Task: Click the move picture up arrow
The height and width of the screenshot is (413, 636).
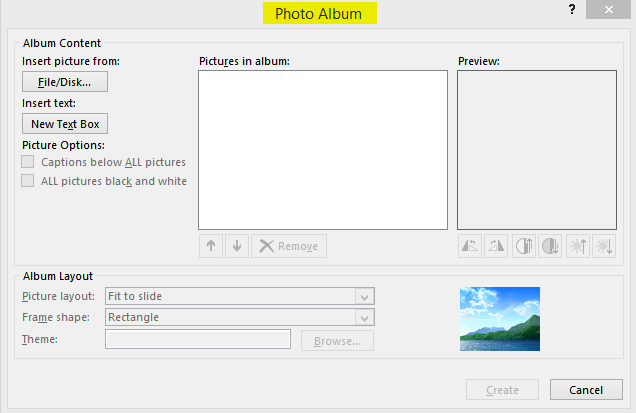Action: point(210,246)
